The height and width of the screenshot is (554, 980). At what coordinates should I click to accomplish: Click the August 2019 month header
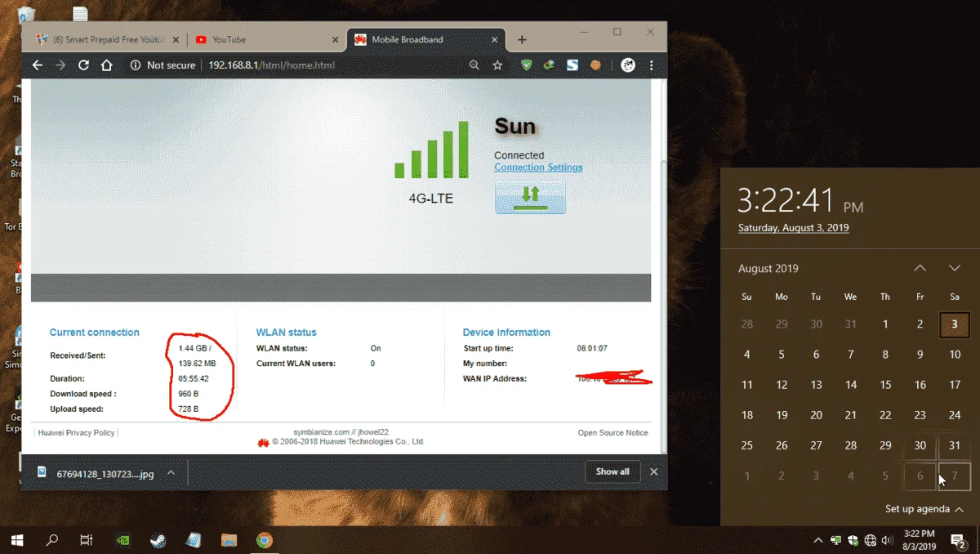pos(768,268)
